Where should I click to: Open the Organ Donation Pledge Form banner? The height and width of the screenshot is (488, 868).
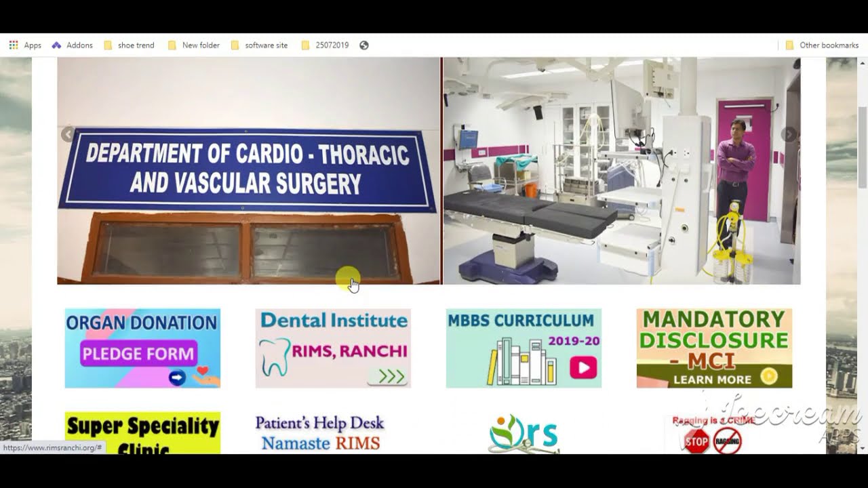[142, 348]
